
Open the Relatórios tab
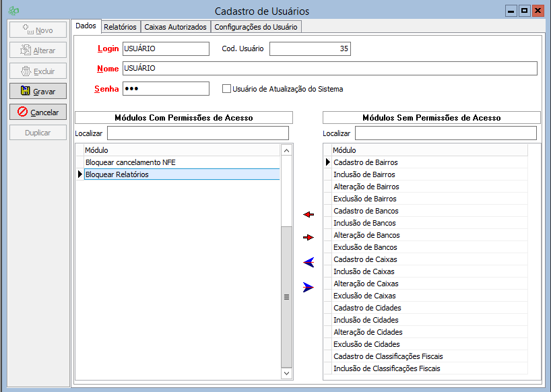tap(121, 27)
